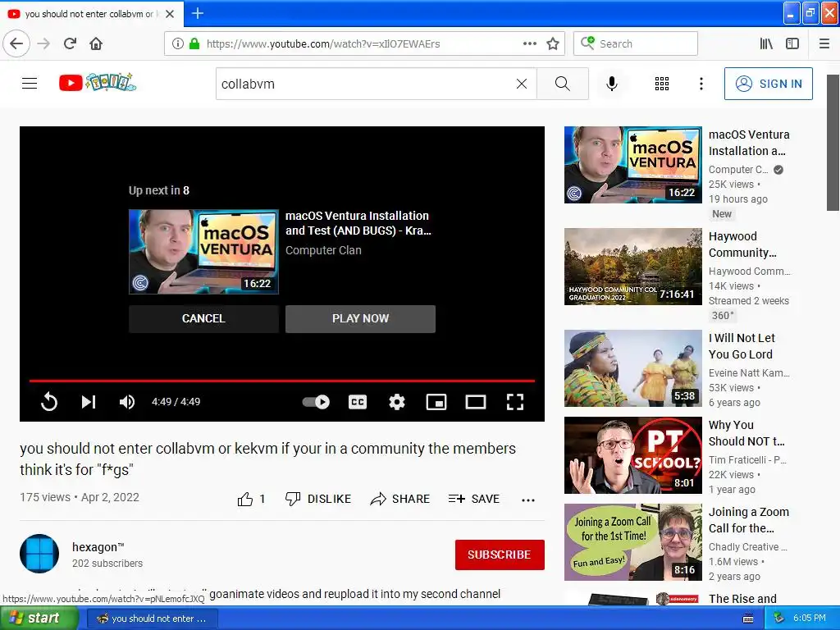Open the Firefox hamburger menu
This screenshot has height=630, width=840.
pyautogui.click(x=824, y=43)
